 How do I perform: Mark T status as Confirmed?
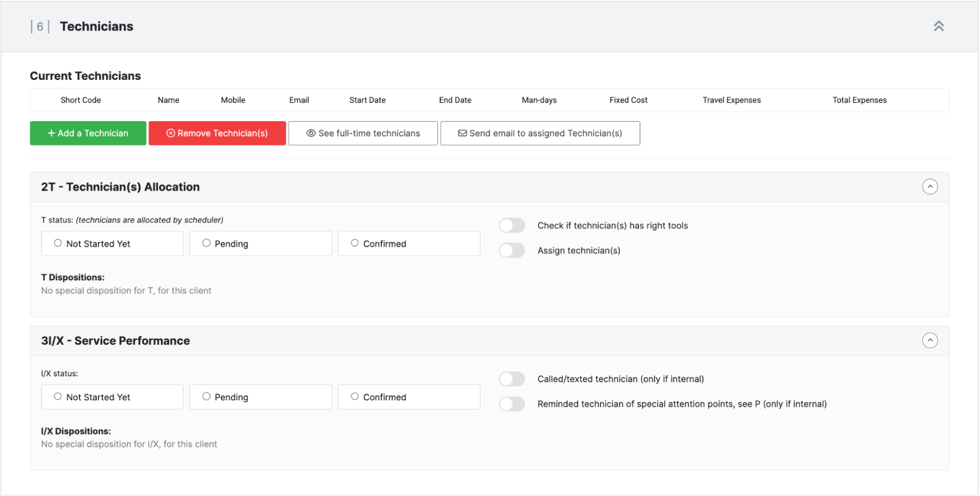[354, 243]
